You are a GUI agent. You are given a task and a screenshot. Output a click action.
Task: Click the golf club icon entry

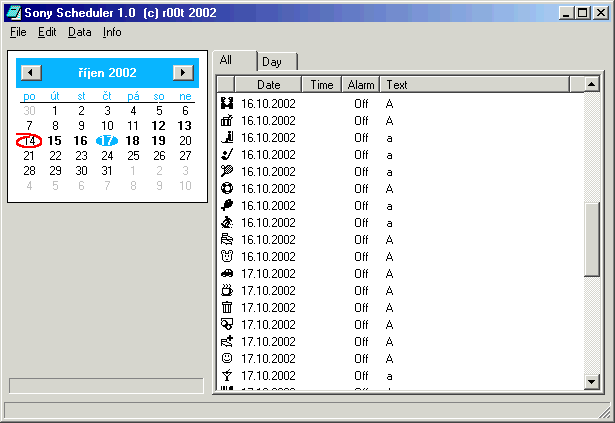227,155
